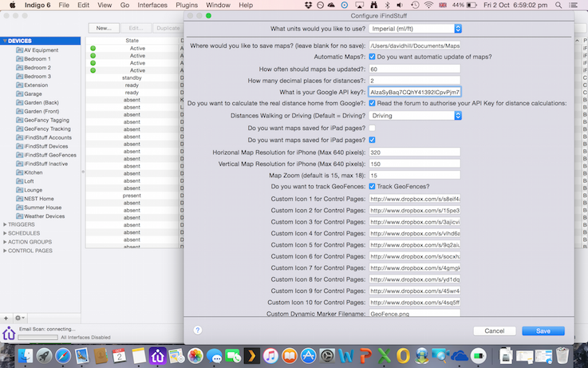Screen dimensions: 588x368
Task: Click the Indigo house status icon
Action: (x=9, y=333)
